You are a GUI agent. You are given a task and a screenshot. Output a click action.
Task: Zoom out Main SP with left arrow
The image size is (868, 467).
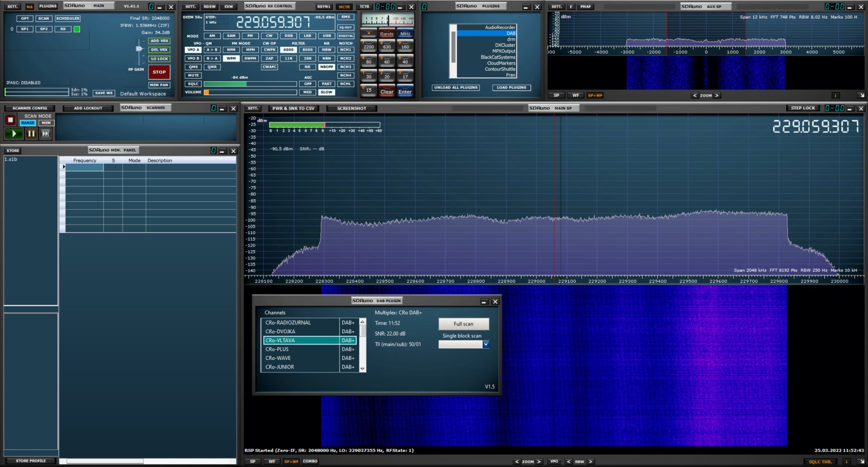[517, 462]
